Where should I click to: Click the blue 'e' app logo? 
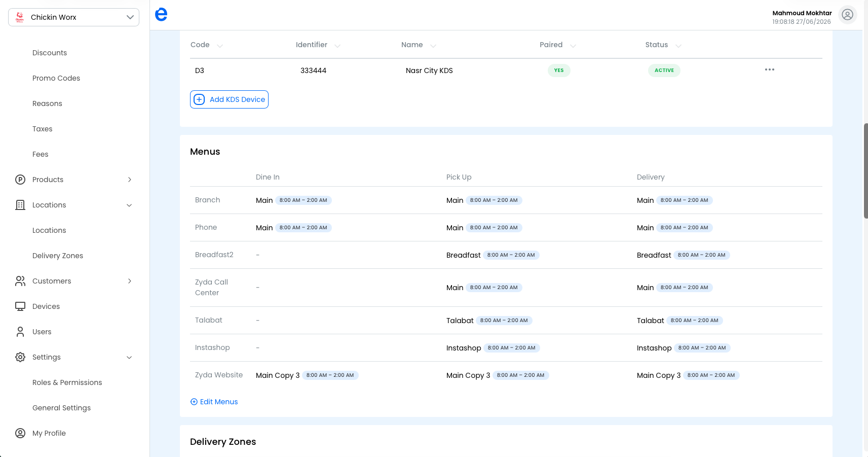tap(161, 15)
